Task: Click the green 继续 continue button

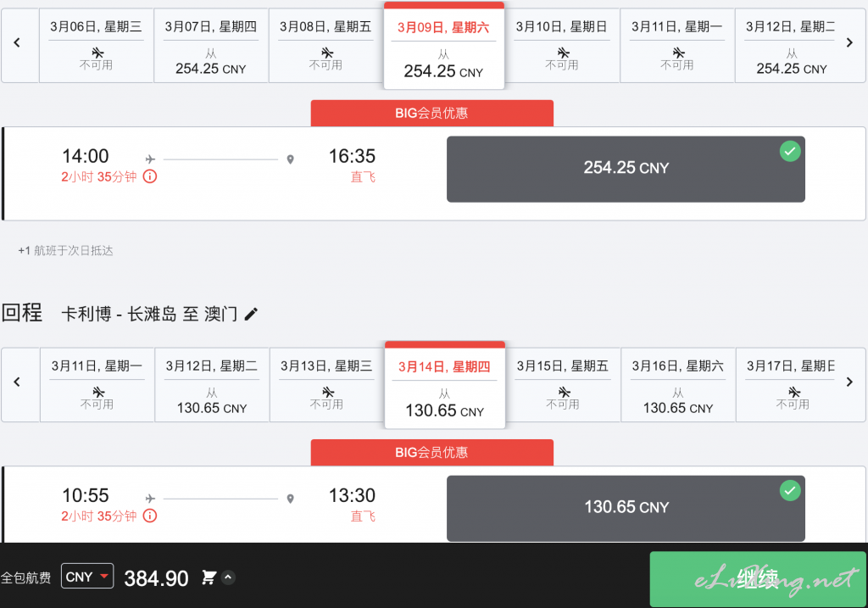Action: pos(758,578)
